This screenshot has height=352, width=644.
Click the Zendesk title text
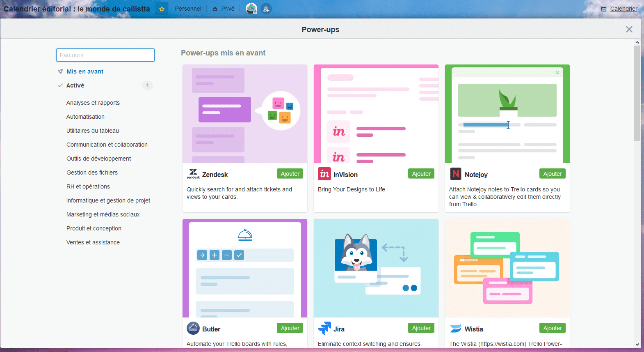pos(215,175)
